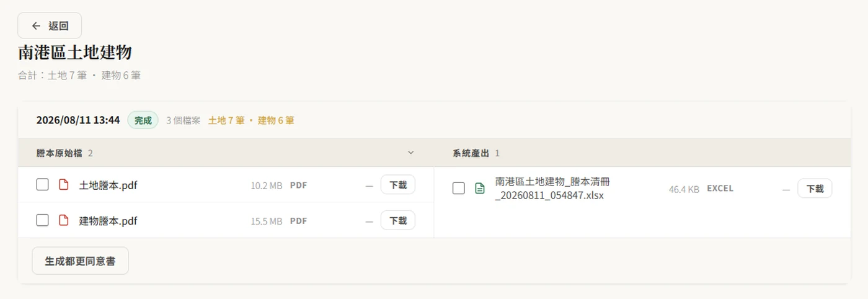Click 生成都更同意書 button
The height and width of the screenshot is (299, 868).
click(x=80, y=261)
